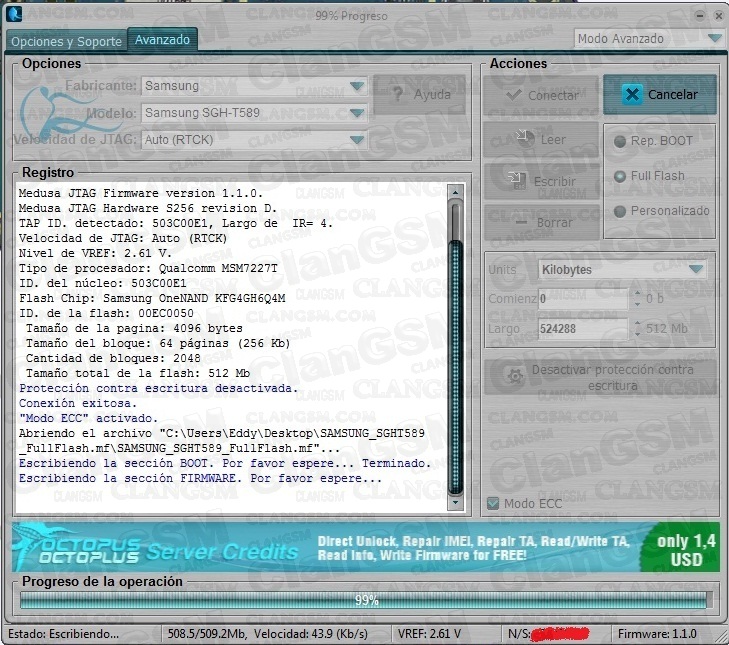
Task: Click the write icon beside Escribir
Action: [516, 180]
